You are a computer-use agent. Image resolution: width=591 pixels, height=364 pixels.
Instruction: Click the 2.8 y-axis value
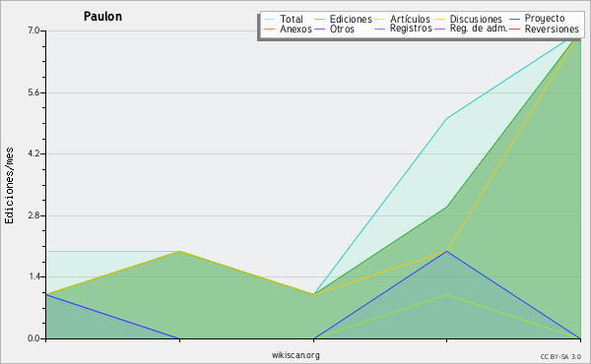pos(33,215)
